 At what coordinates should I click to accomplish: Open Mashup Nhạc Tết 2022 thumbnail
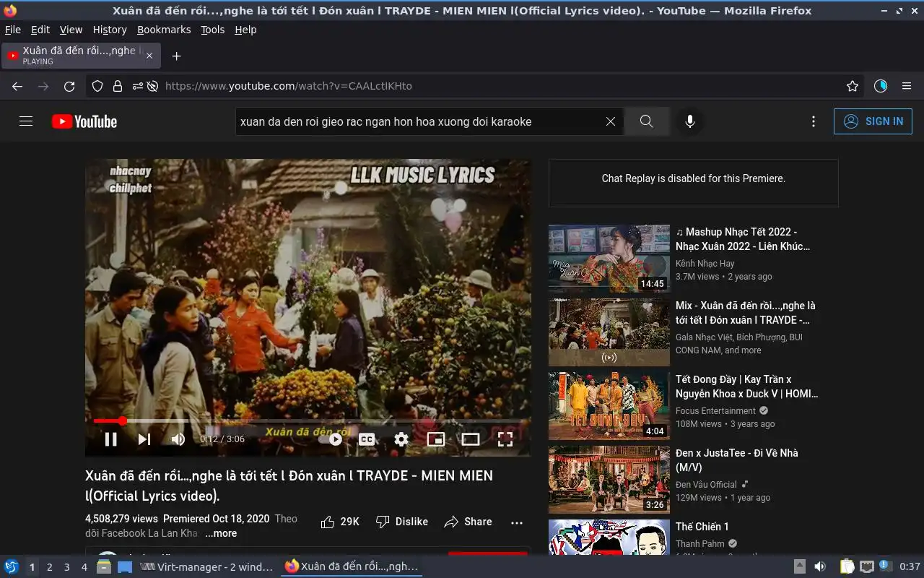click(609, 258)
